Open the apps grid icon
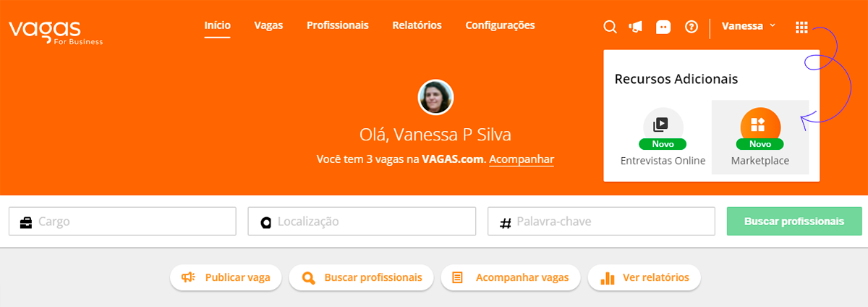Image resolution: width=868 pixels, height=307 pixels. tap(801, 27)
